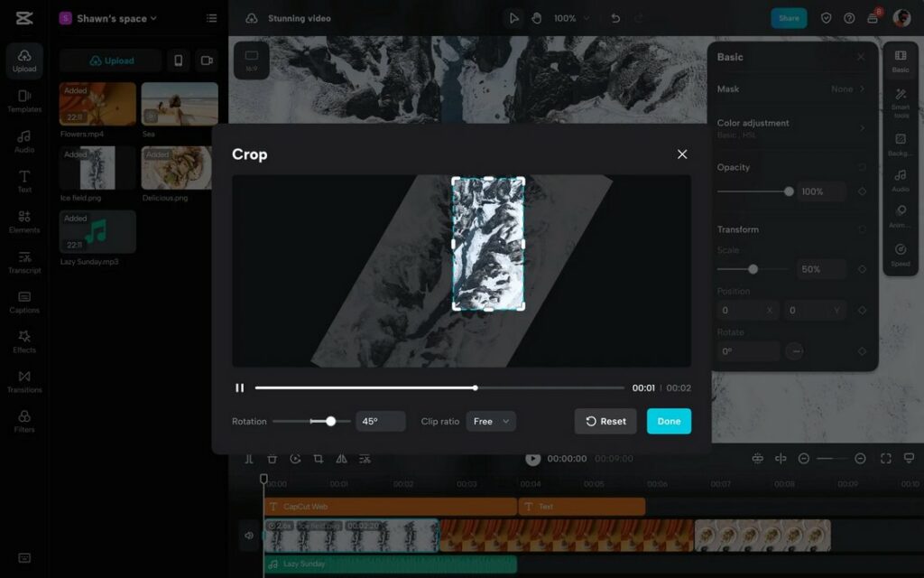The height and width of the screenshot is (578, 924).
Task: Open the Transitions panel
Action: [23, 383]
